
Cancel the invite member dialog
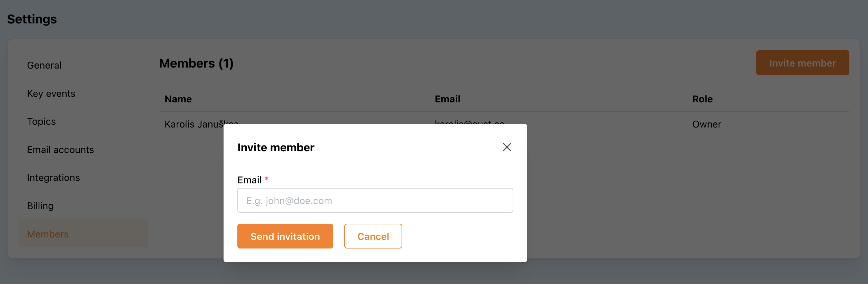coord(373,236)
